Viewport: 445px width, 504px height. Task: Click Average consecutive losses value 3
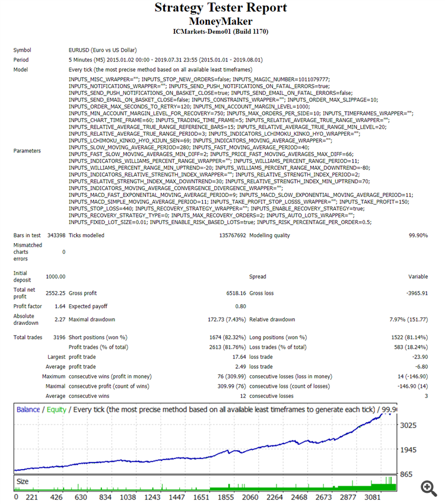(x=427, y=396)
